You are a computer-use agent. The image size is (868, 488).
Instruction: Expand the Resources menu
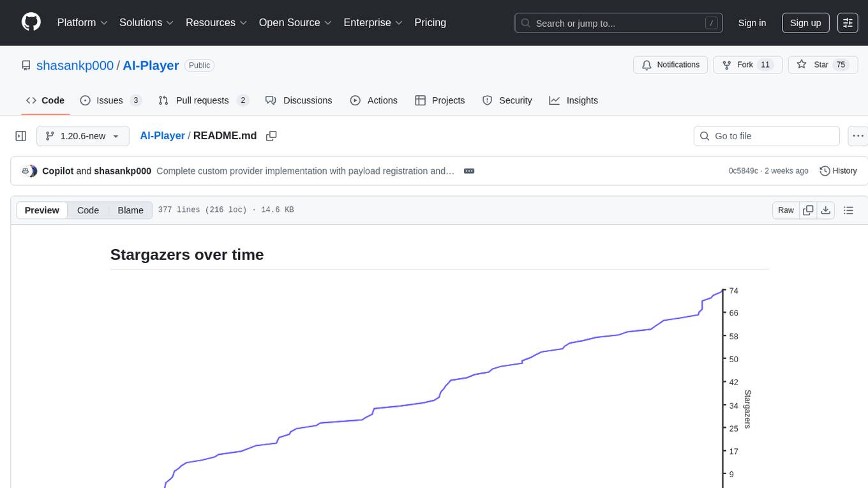pyautogui.click(x=216, y=22)
